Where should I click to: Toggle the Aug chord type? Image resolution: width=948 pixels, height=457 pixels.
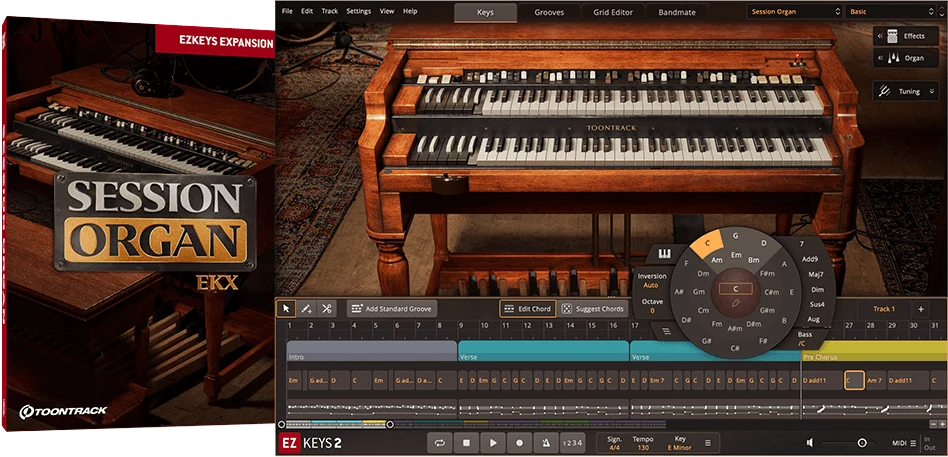[813, 319]
